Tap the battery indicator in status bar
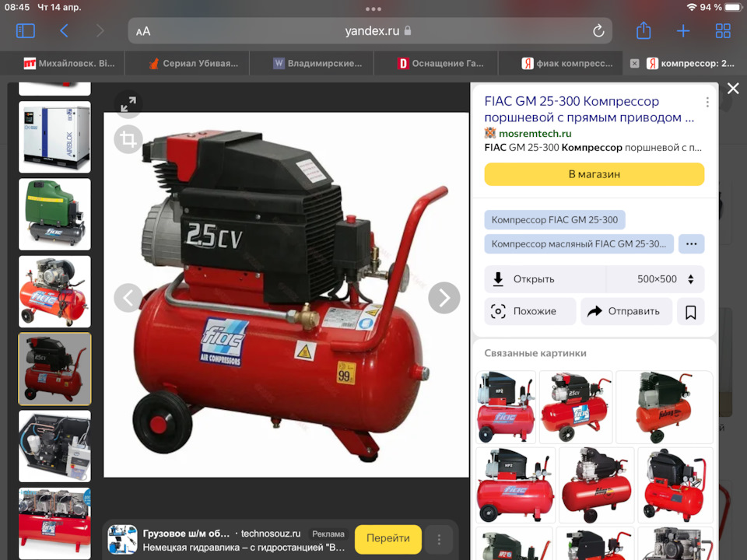Viewport: 747px width, 560px height. coord(733,7)
